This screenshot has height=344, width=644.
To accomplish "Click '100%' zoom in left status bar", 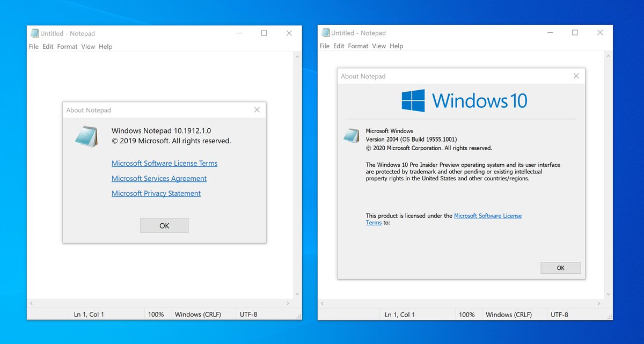I will coord(156,314).
